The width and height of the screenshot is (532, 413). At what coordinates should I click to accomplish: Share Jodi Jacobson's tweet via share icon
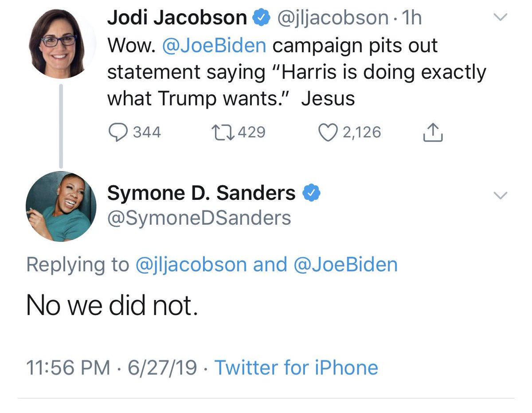pyautogui.click(x=432, y=132)
